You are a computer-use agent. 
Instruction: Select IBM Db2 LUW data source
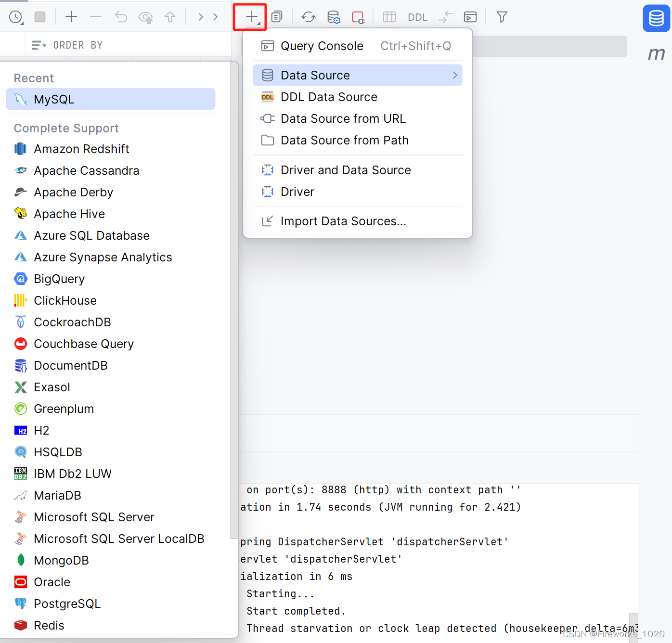point(111,474)
